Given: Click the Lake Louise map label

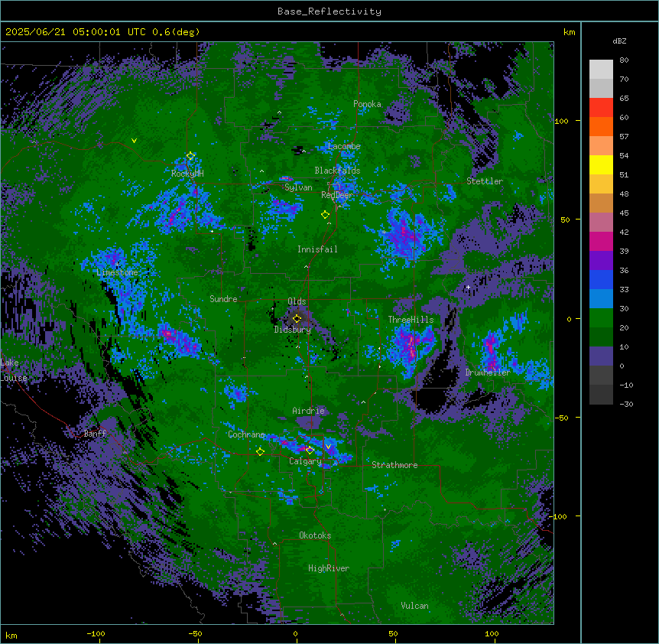Looking at the screenshot, I should click(x=12, y=370).
